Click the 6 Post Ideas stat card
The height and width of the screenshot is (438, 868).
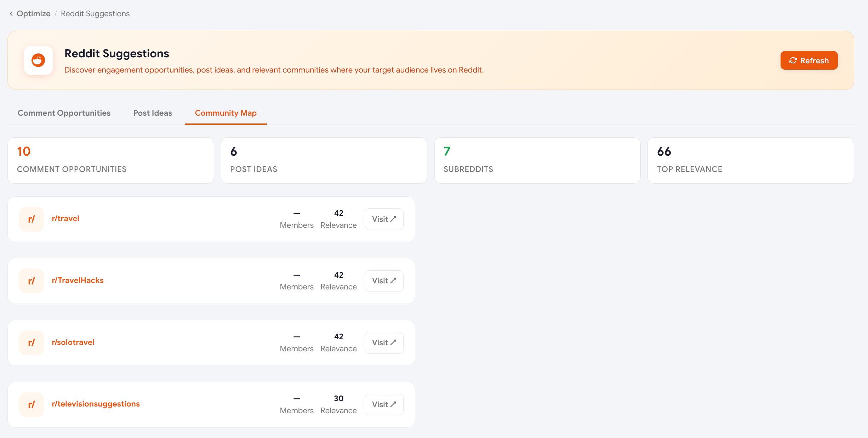coord(324,160)
